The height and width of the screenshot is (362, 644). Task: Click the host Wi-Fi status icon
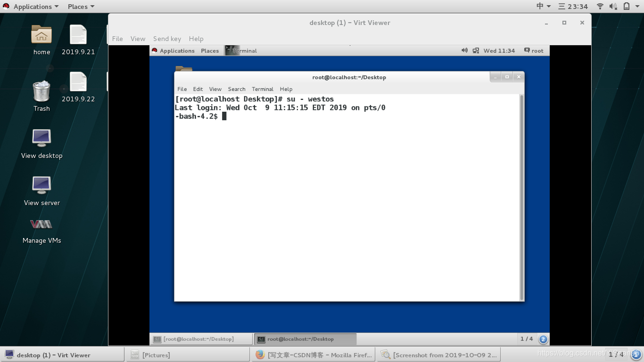600,6
